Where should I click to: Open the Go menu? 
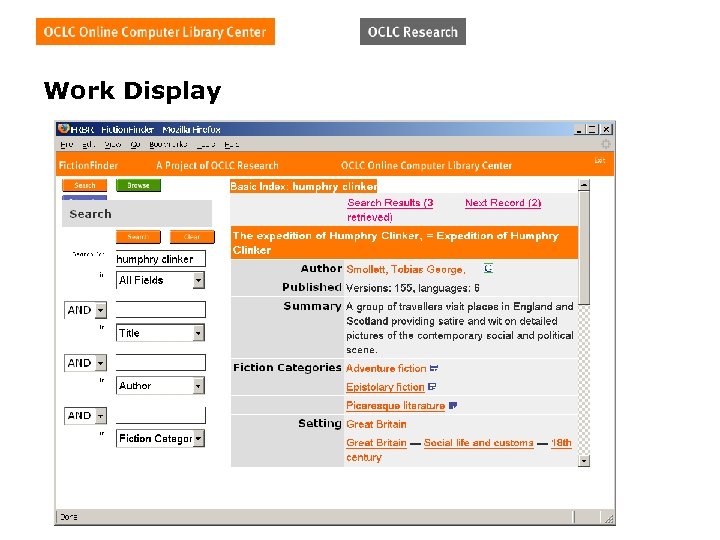pyautogui.click(x=135, y=145)
